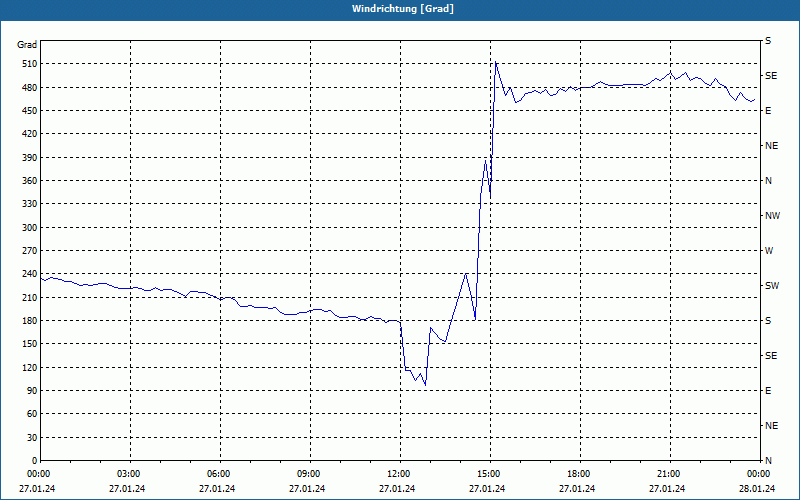This screenshot has height=500, width=800.
Task: Select the 0 degree axis label
Action: click(x=35, y=461)
